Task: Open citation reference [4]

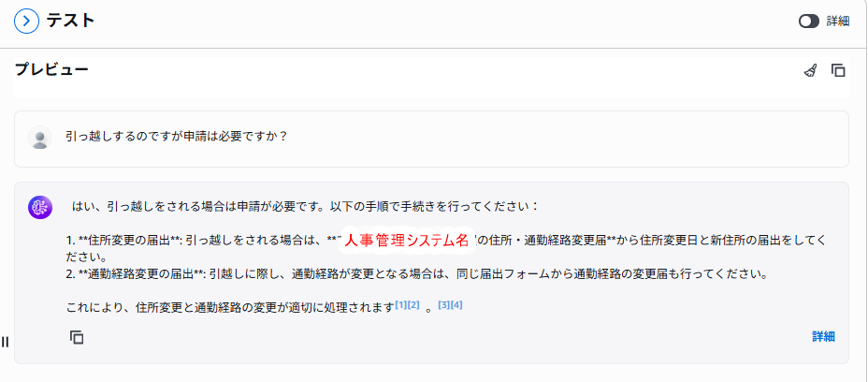Action: (457, 304)
